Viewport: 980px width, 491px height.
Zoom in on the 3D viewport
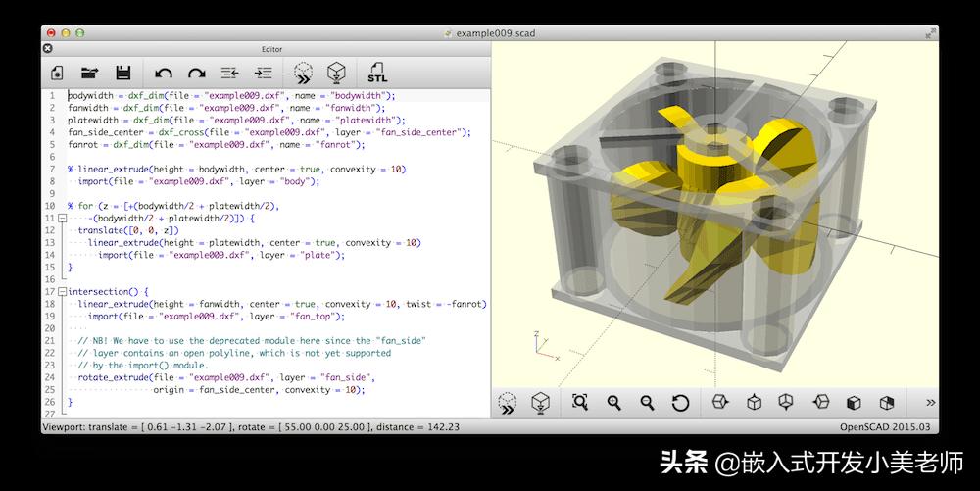coord(613,403)
